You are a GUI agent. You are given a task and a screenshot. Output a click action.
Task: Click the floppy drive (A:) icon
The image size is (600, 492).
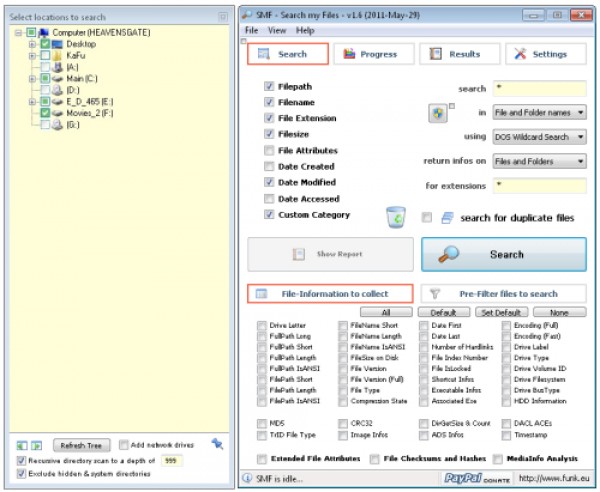coord(58,67)
